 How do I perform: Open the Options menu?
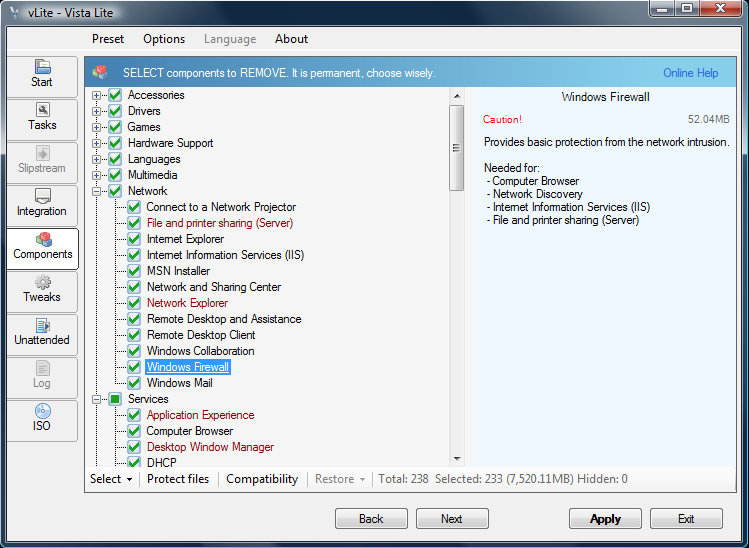pyautogui.click(x=164, y=39)
